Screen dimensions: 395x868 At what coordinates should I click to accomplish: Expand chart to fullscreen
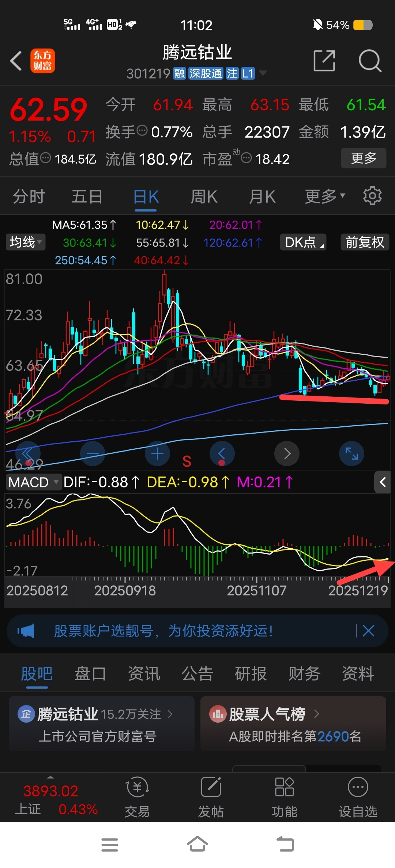tap(351, 453)
